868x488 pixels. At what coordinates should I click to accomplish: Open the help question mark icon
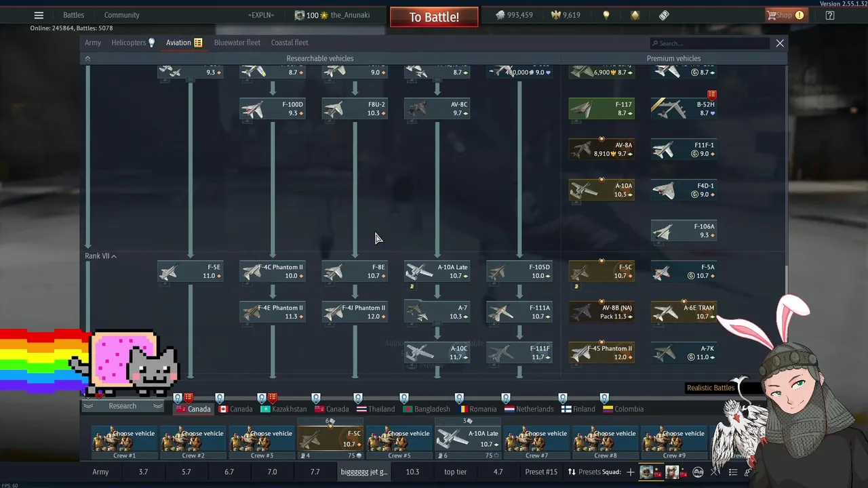829,15
